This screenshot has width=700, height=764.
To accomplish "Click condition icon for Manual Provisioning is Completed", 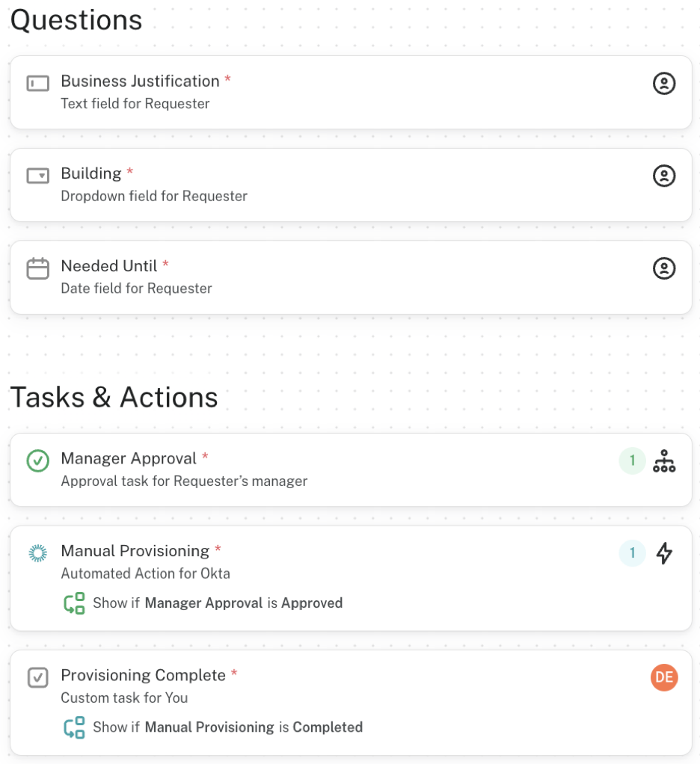I will (74, 727).
